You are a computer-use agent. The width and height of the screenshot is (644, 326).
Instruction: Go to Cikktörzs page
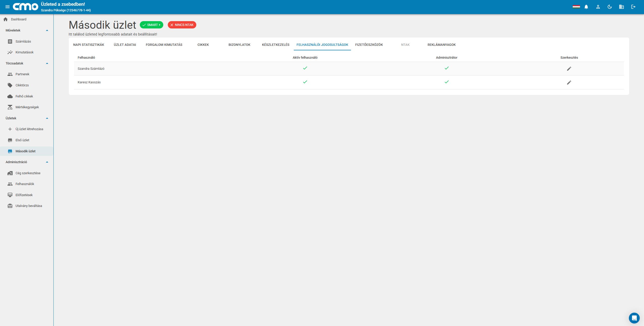22,85
